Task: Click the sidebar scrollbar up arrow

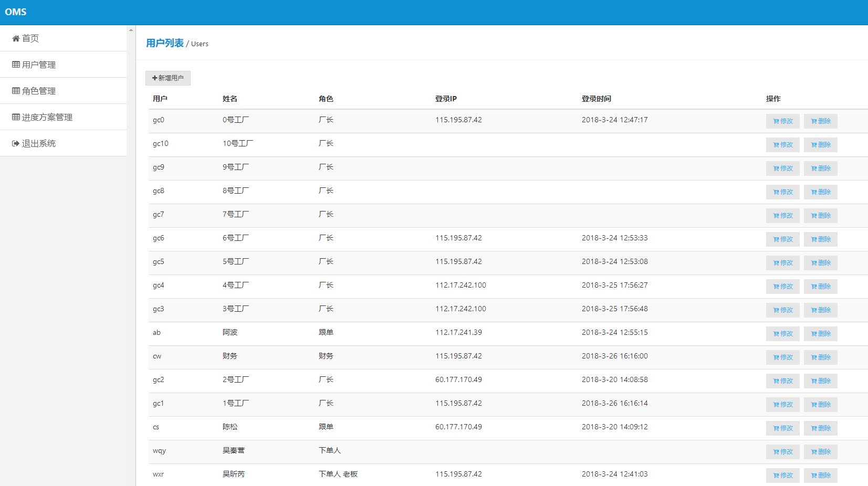Action: 131,30
